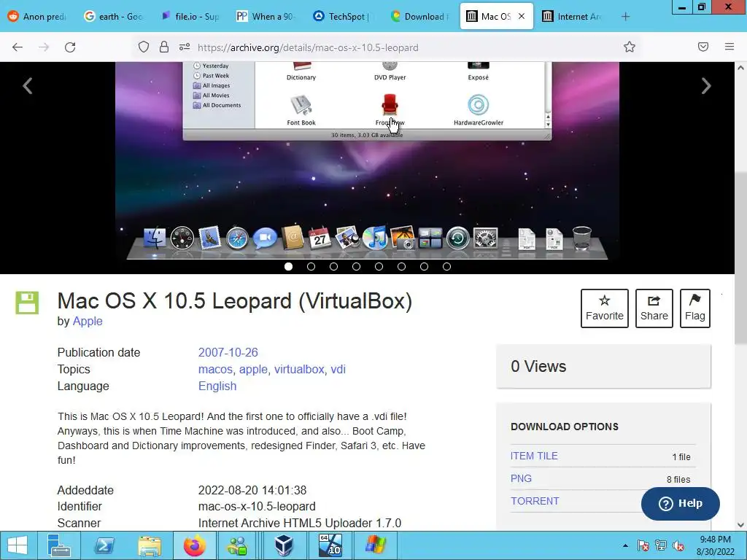
Task: Show the next carousel image
Action: (706, 86)
